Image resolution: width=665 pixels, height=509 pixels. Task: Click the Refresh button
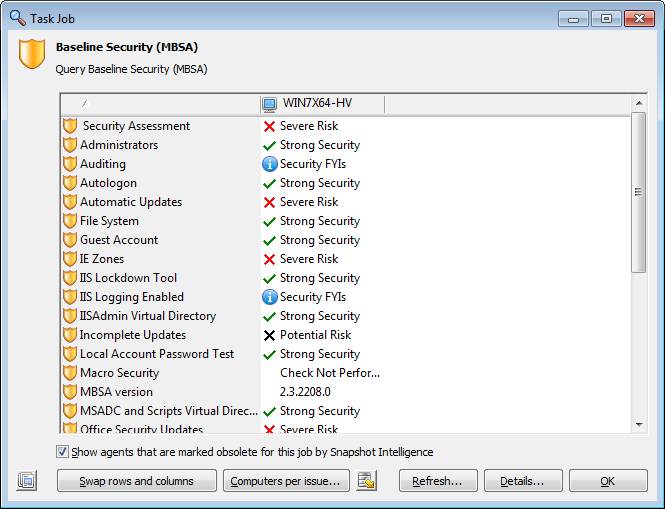(438, 481)
